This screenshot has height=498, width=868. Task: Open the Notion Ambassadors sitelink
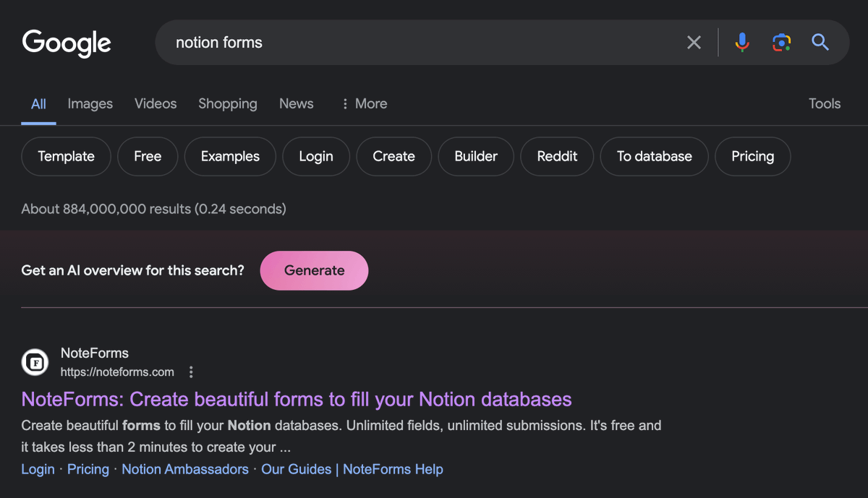pos(185,469)
